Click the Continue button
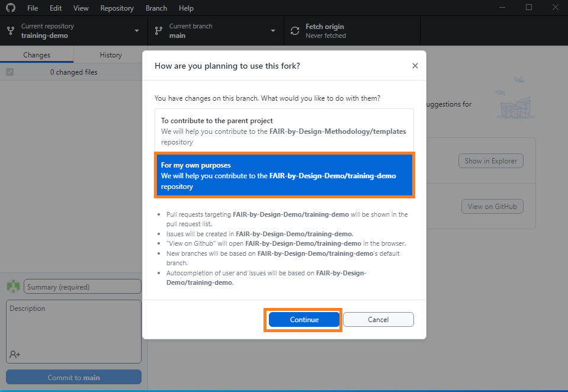Viewport: 568px width, 392px height. (303, 319)
